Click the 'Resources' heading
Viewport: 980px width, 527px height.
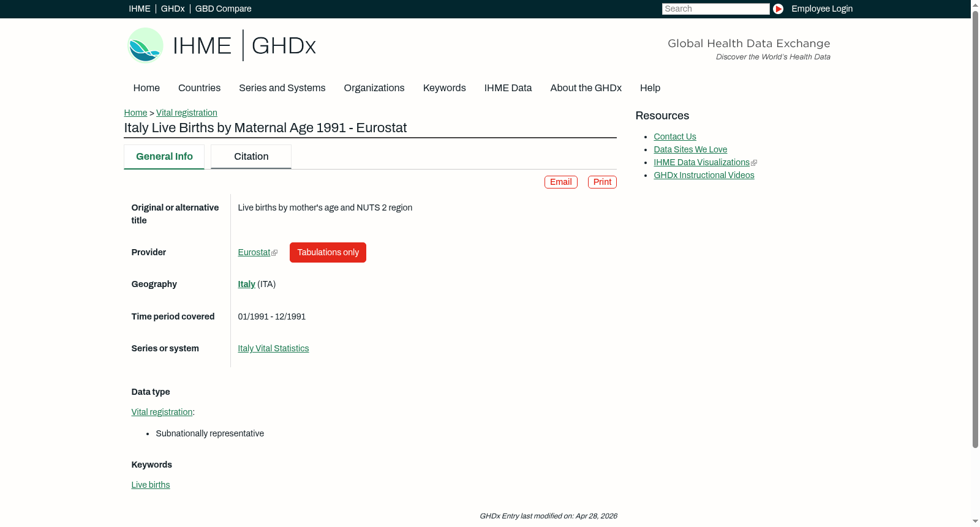pos(662,116)
